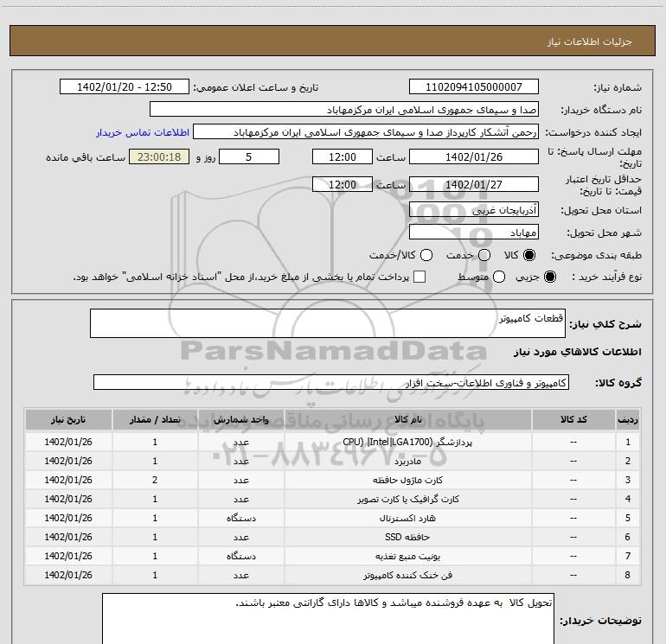Click row number 8 in the items table
This screenshot has height=644, width=666.
pos(628,575)
